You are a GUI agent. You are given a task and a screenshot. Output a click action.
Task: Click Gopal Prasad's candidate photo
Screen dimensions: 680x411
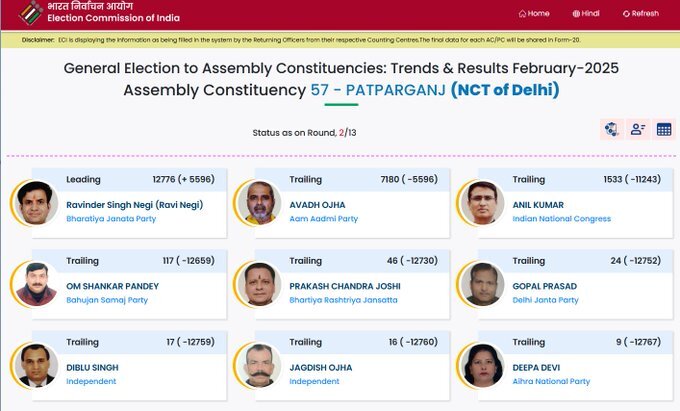coord(482,284)
